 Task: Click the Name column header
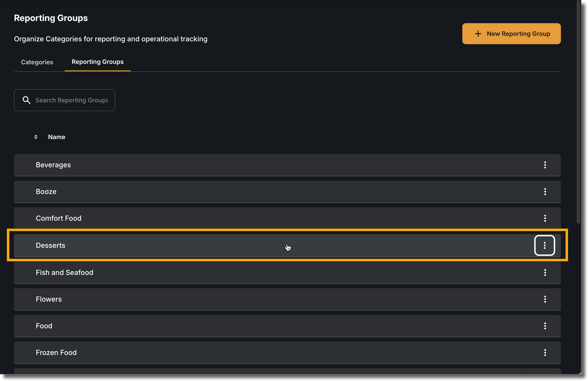pos(57,137)
